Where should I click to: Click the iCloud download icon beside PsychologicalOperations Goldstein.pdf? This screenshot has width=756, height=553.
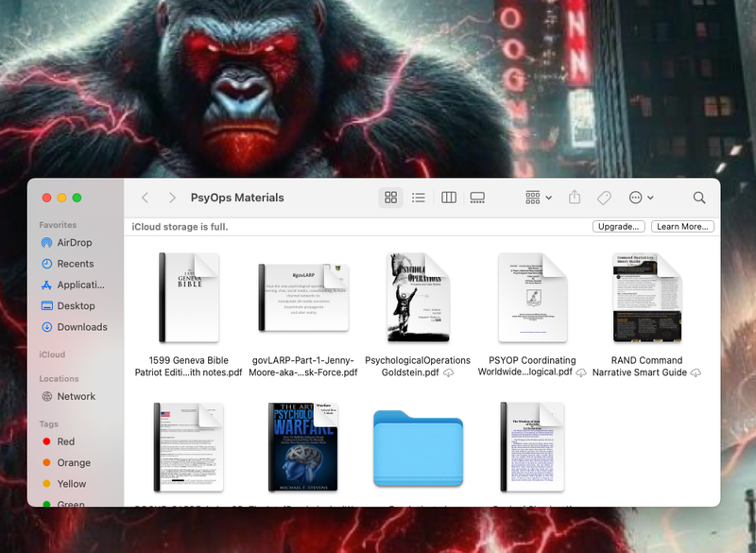point(448,373)
